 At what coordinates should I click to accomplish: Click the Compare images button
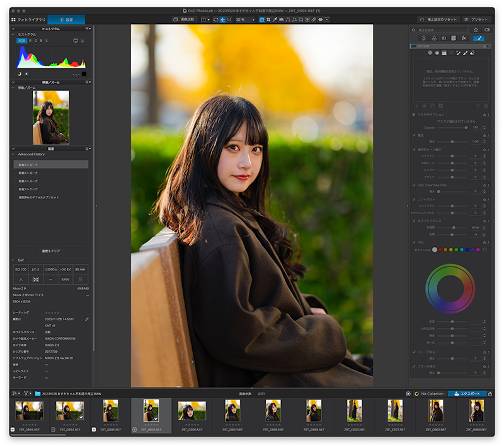click(183, 20)
